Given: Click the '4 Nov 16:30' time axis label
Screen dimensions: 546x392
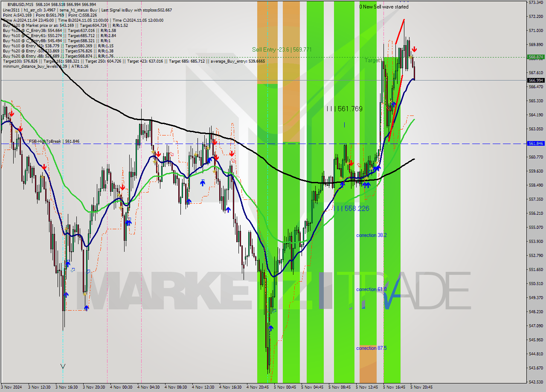Looking at the screenshot, I should point(230,387).
